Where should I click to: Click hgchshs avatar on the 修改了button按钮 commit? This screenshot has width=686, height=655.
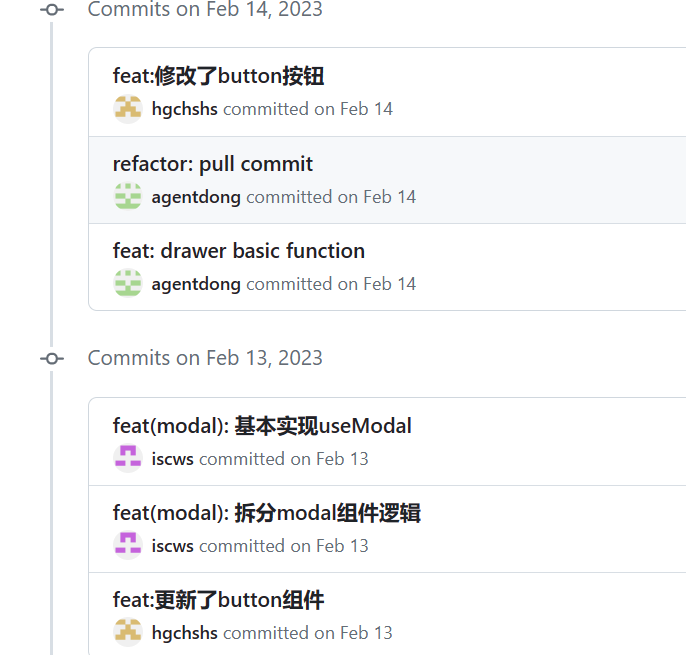[128, 109]
